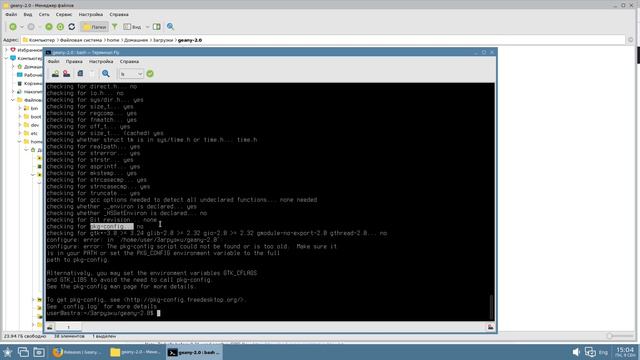The image size is (640, 360).
Task: Expand the etc folder tree node
Action: (20, 133)
